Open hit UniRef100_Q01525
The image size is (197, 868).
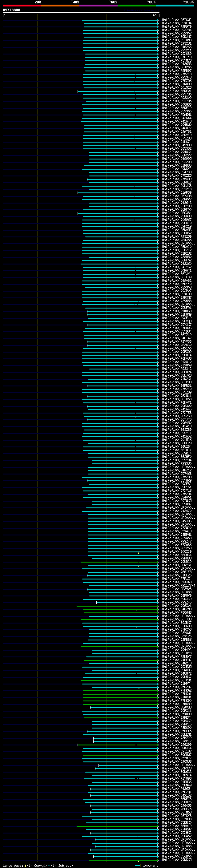pyautogui.click(x=177, y=88)
